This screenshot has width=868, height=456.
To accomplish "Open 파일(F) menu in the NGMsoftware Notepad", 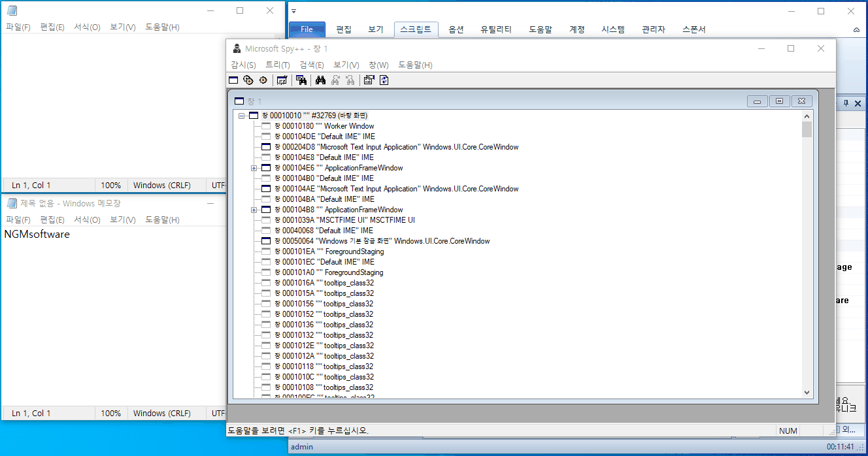I will pos(18,220).
